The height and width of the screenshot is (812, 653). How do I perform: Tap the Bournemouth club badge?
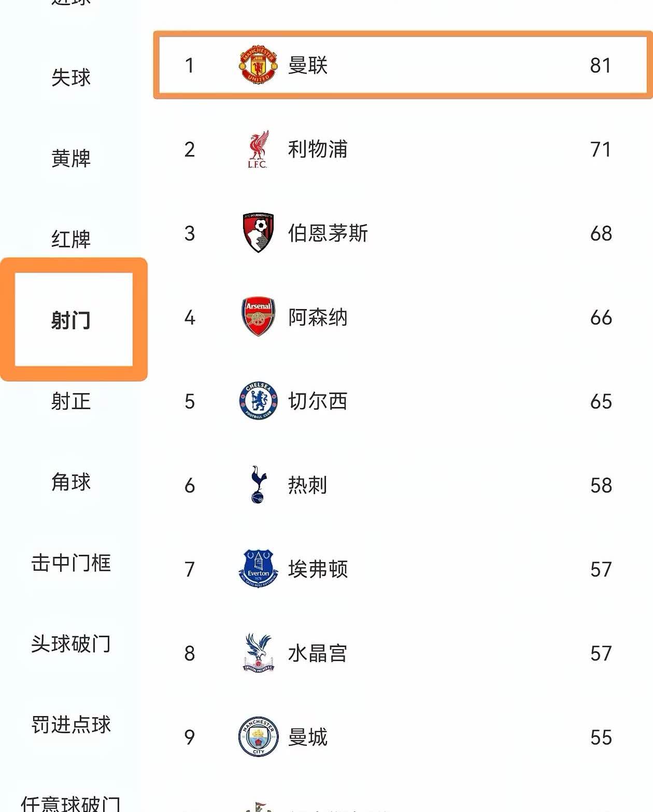pos(258,233)
